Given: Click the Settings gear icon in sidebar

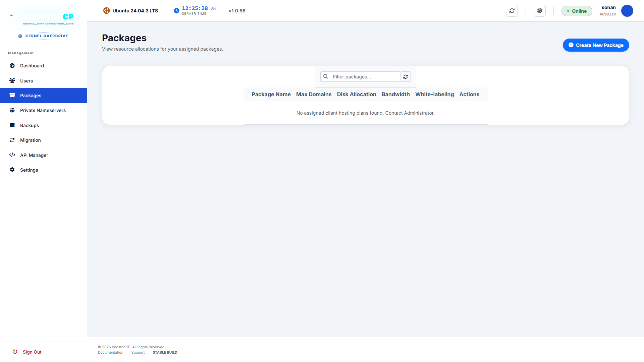Looking at the screenshot, I should coord(12,170).
